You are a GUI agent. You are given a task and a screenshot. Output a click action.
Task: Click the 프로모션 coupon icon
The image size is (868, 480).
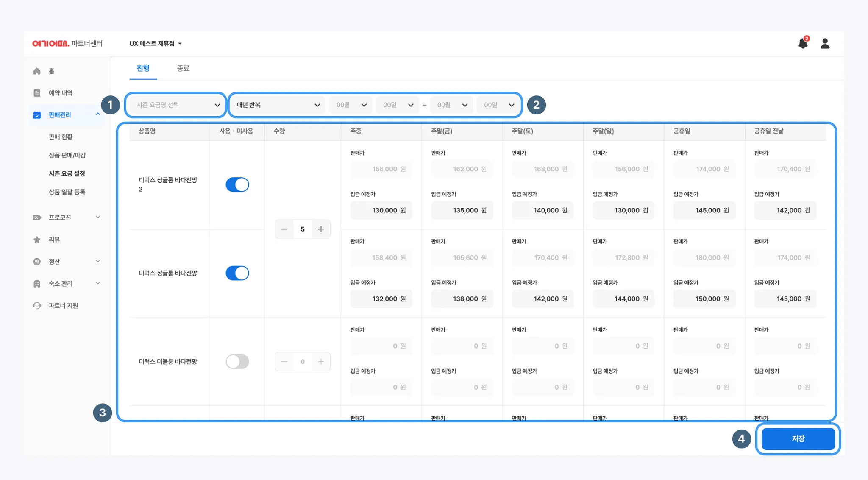[x=37, y=218]
